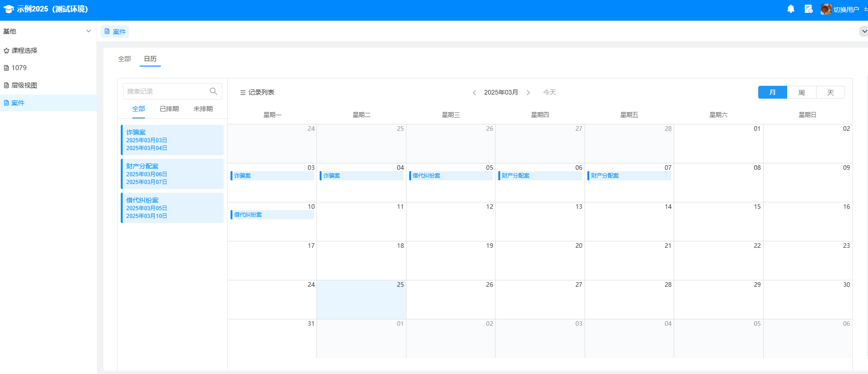
Task: Open 课程选择 in the sidebar
Action: pyautogui.click(x=24, y=50)
